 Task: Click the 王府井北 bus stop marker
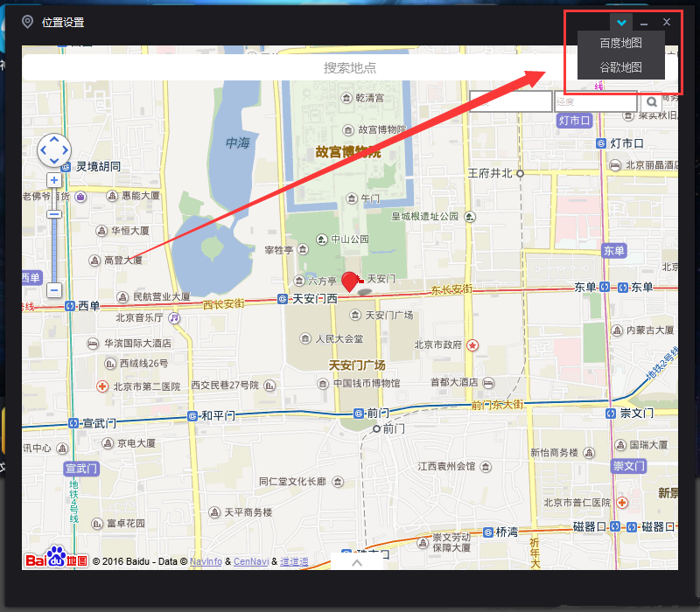[x=520, y=173]
